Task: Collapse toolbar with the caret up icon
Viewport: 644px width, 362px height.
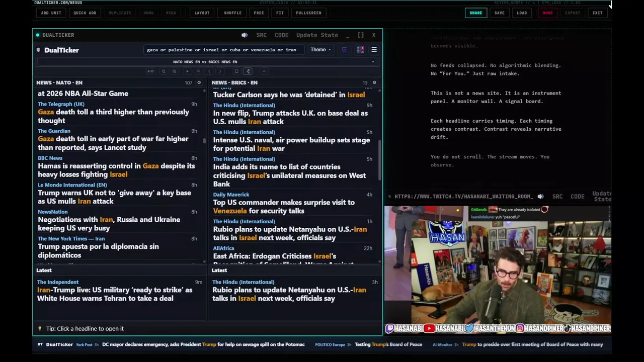Action: (x=264, y=71)
